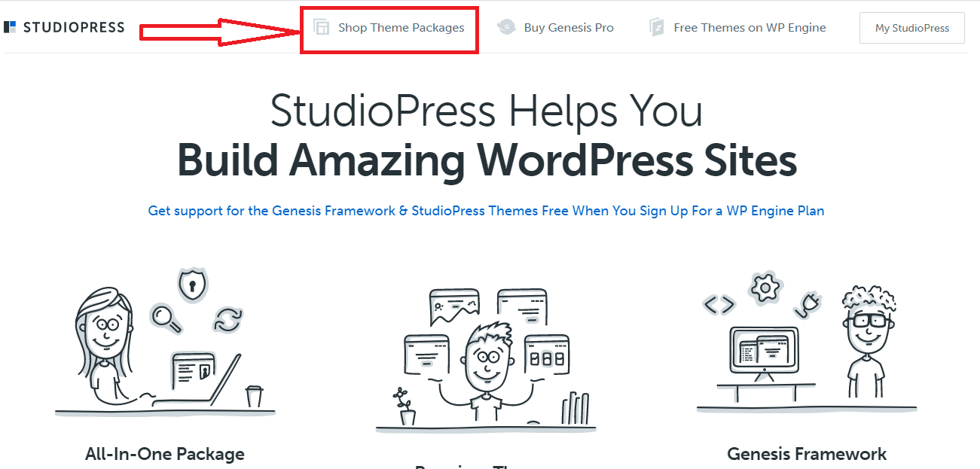Click the Shop Theme Packages layout icon
This screenshot has height=469, width=980.
pos(322,28)
